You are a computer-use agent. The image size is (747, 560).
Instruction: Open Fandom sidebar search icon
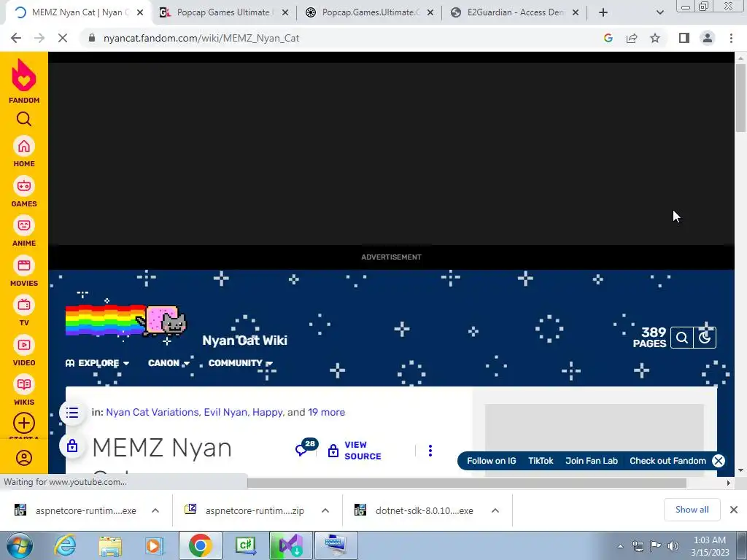click(x=24, y=119)
